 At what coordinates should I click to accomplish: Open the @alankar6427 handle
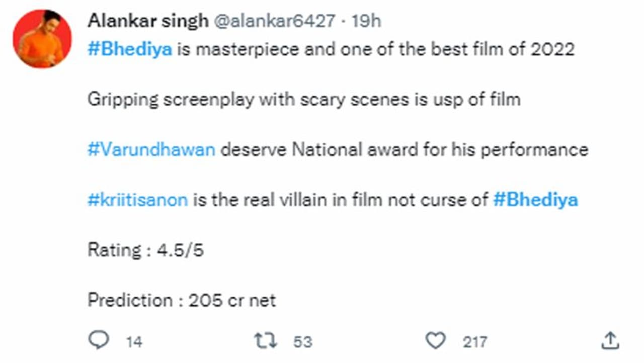point(275,21)
